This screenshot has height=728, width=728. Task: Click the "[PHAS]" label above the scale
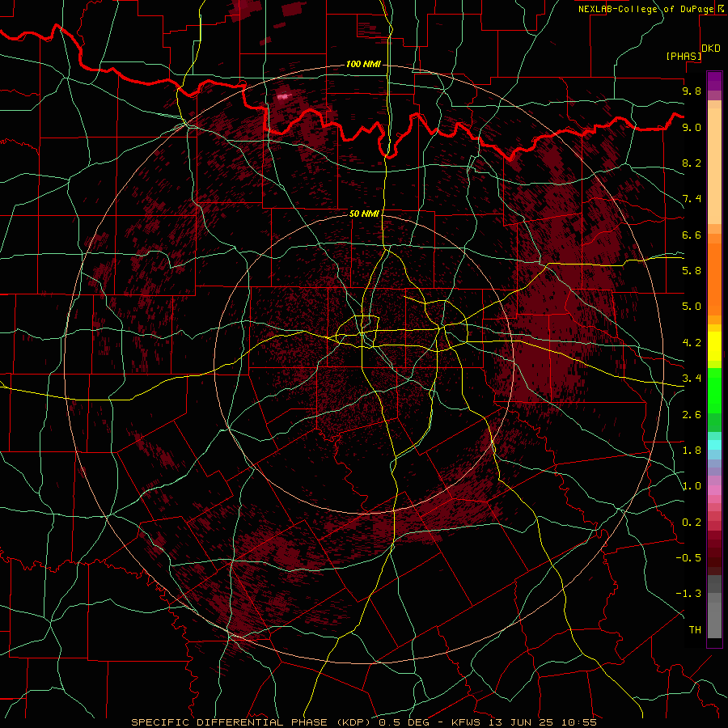click(x=684, y=56)
